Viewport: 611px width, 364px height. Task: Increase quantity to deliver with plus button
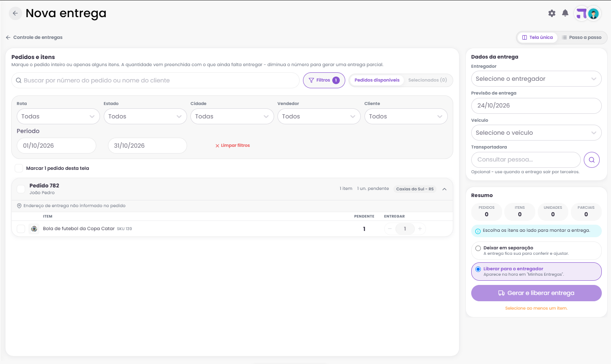(x=420, y=229)
